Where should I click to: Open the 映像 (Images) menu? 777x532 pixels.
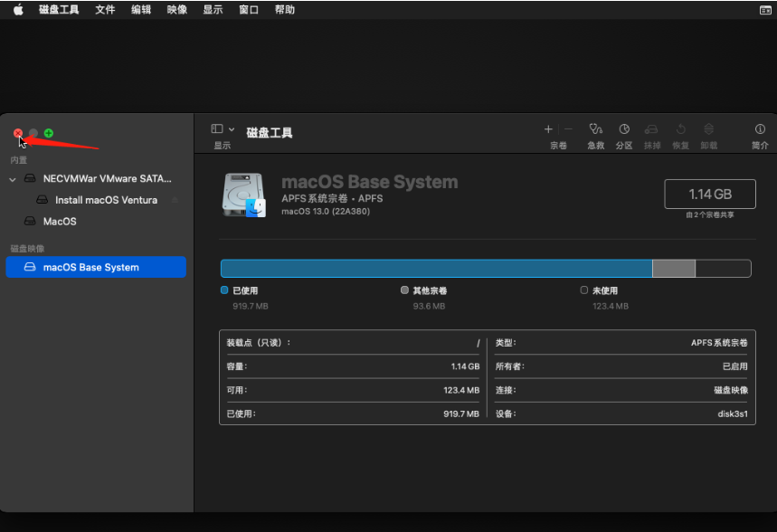(176, 9)
